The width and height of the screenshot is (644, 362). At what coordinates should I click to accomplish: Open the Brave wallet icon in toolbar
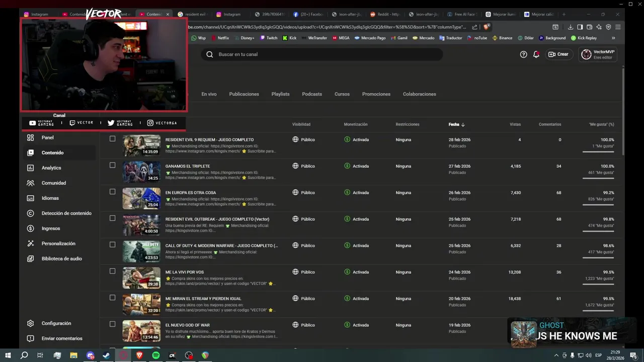click(x=589, y=27)
